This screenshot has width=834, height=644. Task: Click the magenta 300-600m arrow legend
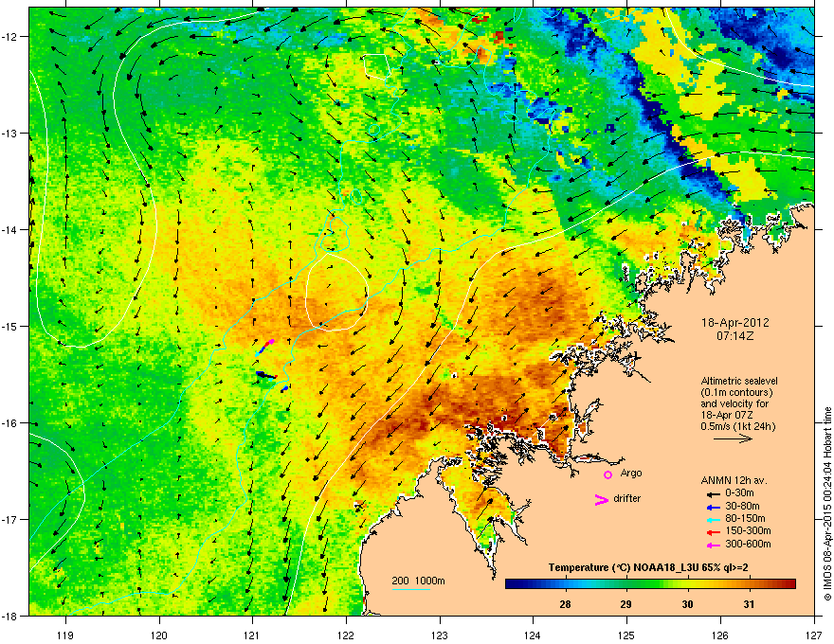[714, 545]
